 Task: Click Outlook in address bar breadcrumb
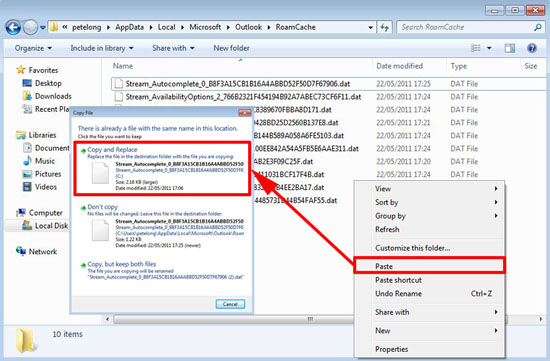pos(248,27)
